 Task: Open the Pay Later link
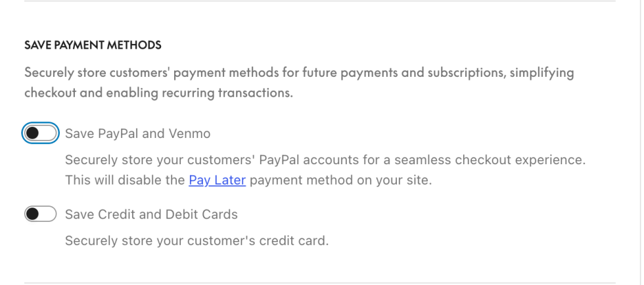(217, 180)
